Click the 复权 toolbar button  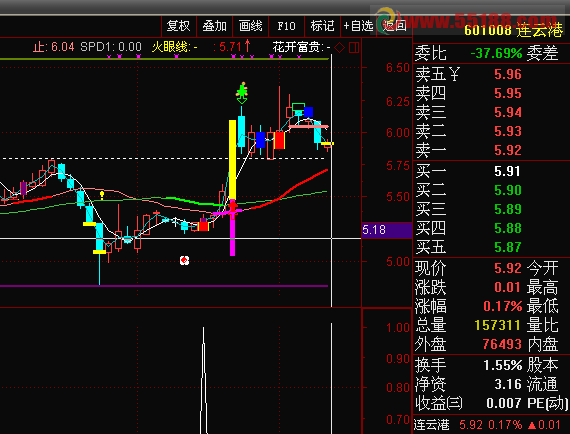pos(178,26)
